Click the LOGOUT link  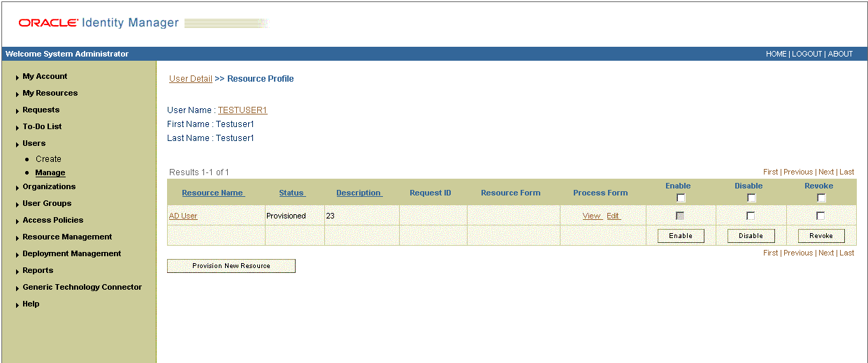tap(807, 54)
